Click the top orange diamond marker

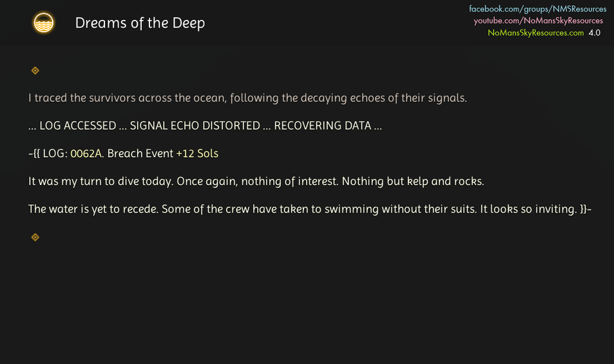(x=35, y=70)
